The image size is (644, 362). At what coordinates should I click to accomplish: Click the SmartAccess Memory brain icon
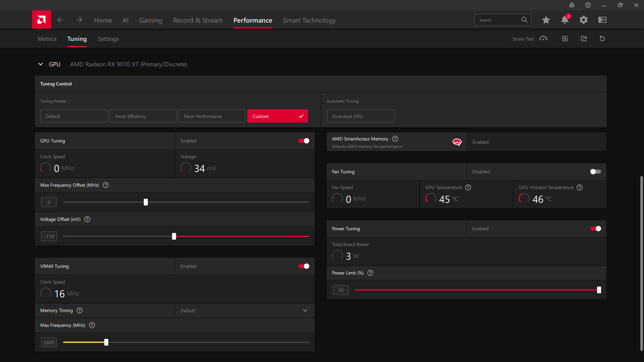point(457,142)
